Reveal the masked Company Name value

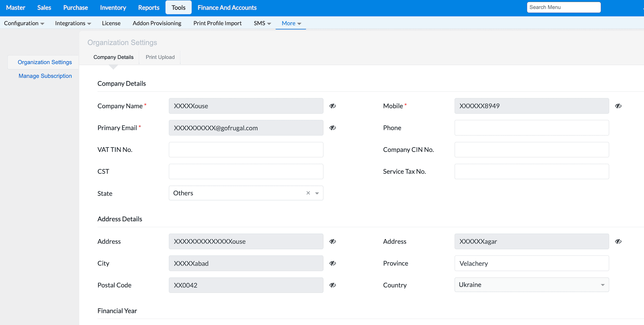tap(333, 106)
